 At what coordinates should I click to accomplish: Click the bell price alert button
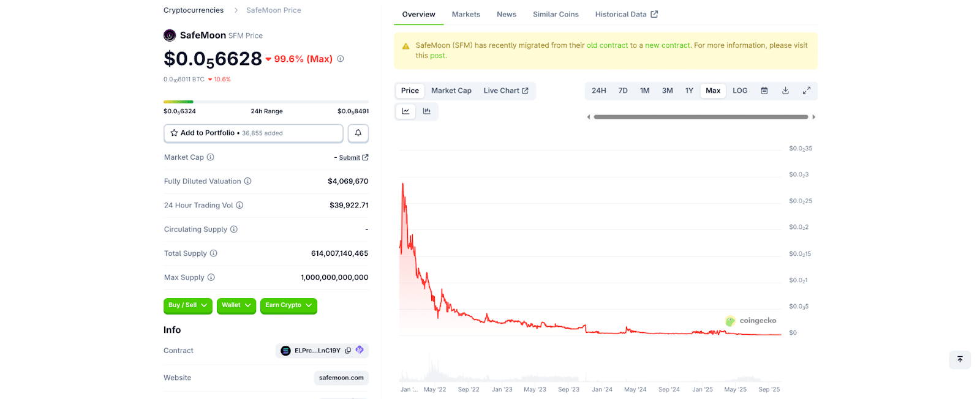pos(358,133)
